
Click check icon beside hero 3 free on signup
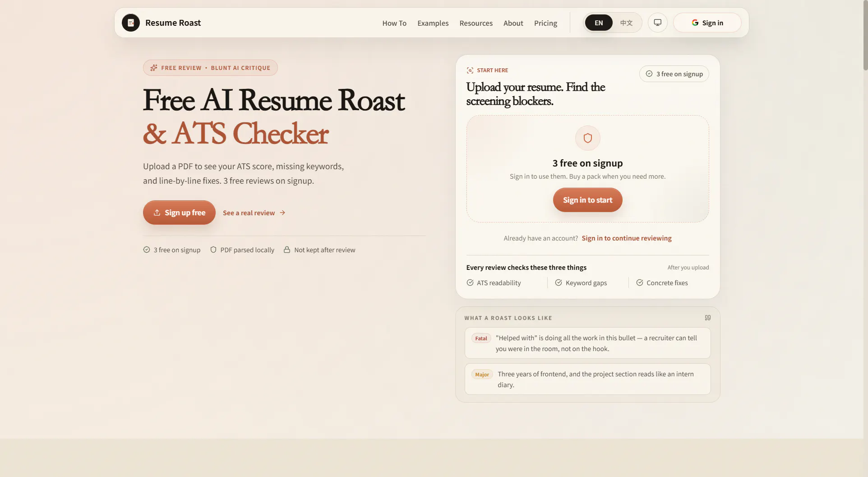(147, 250)
